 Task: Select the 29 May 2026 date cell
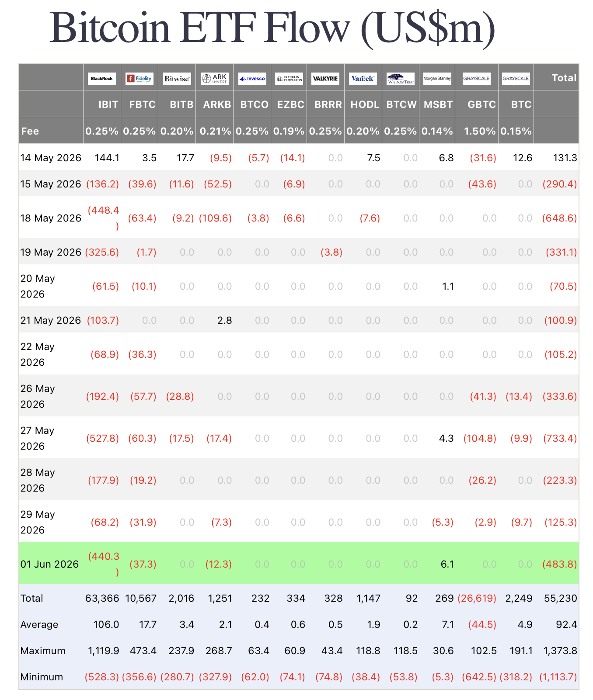coord(38,522)
